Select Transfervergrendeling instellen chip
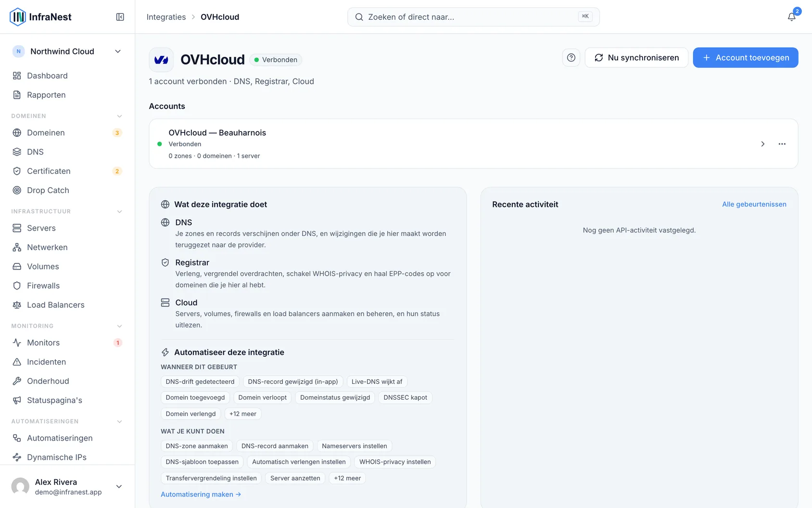 (211, 478)
